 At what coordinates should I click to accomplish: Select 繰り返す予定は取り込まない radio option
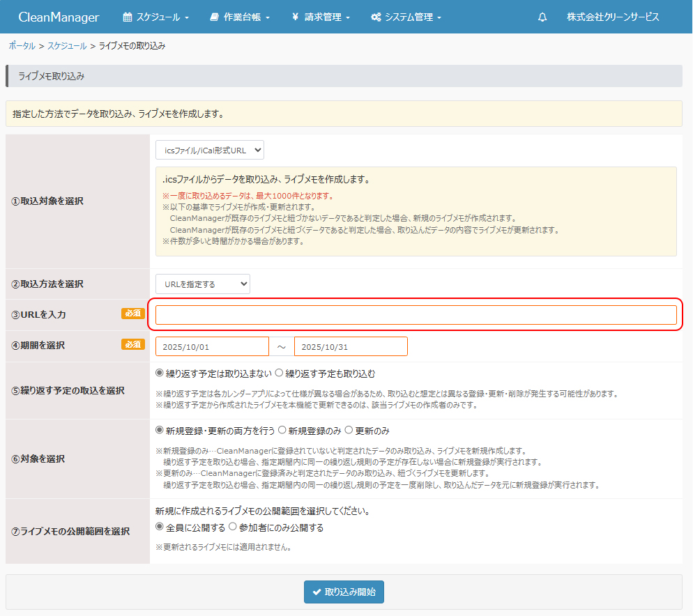point(160,374)
